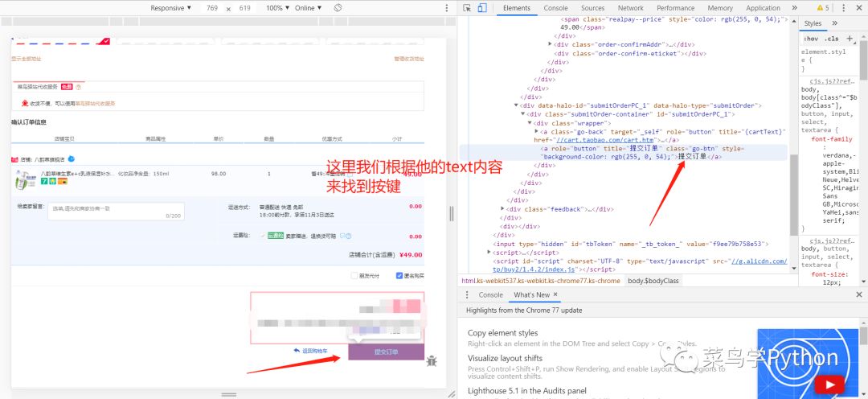Expand the collapsed script node
Screen dimensions: 868x399
489,252
